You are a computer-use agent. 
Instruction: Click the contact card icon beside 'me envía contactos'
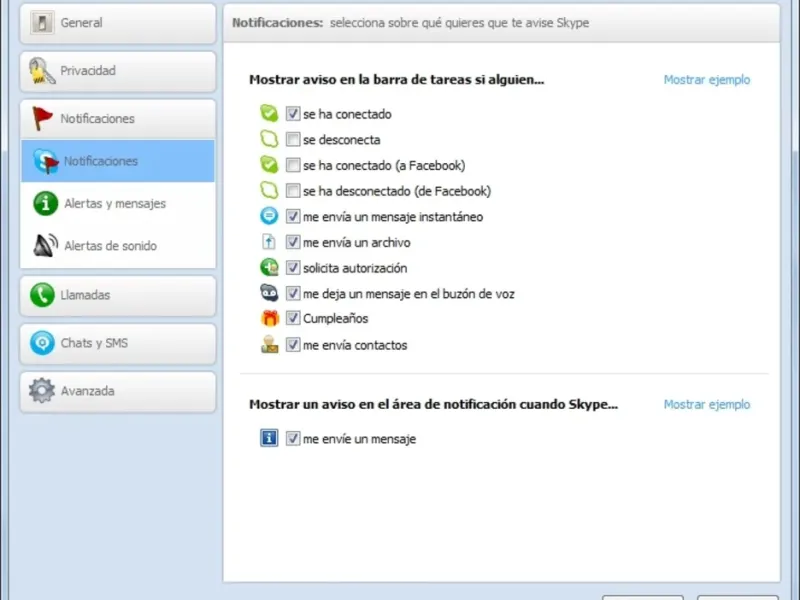(x=269, y=345)
